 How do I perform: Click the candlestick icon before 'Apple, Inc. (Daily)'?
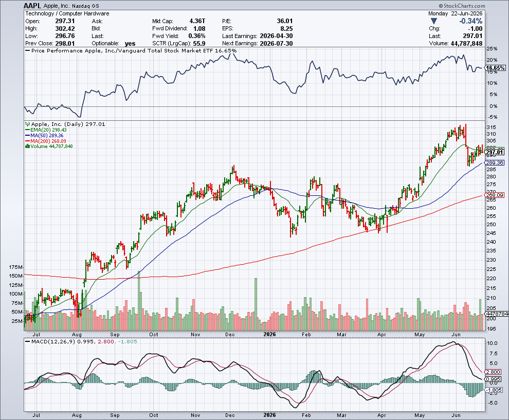point(28,124)
